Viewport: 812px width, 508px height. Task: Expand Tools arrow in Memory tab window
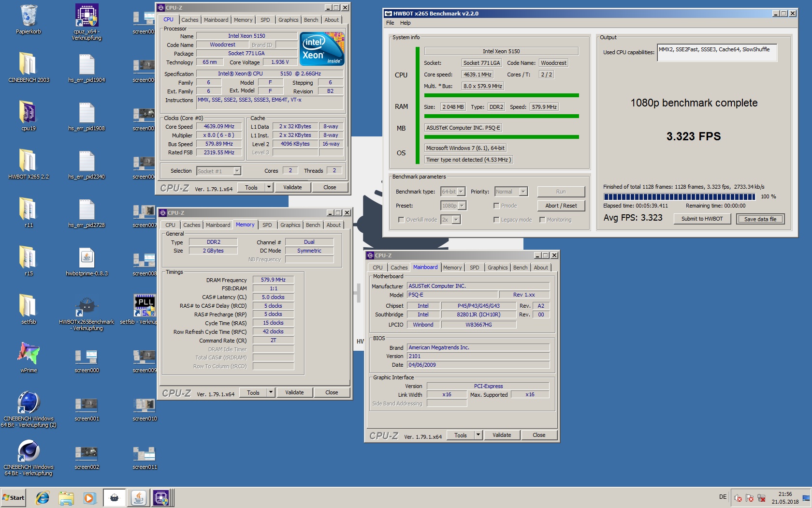(x=271, y=392)
